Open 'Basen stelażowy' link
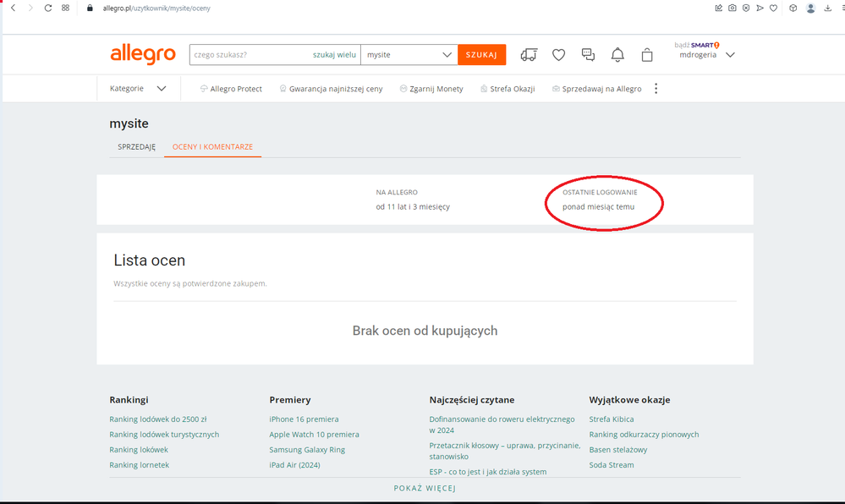The height and width of the screenshot is (504, 845). 618,450
